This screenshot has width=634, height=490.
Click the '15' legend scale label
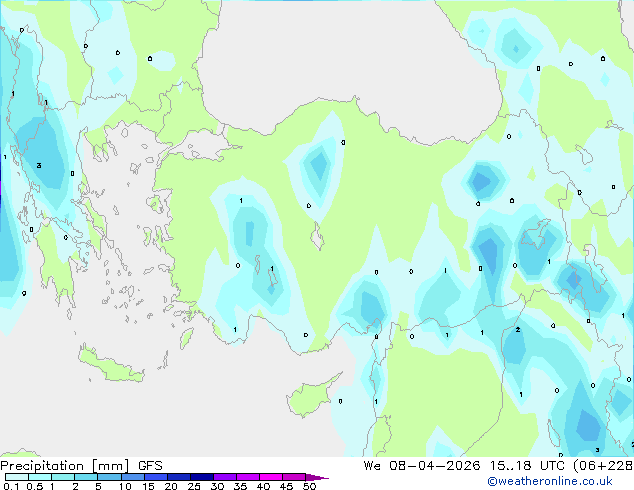[x=148, y=486]
